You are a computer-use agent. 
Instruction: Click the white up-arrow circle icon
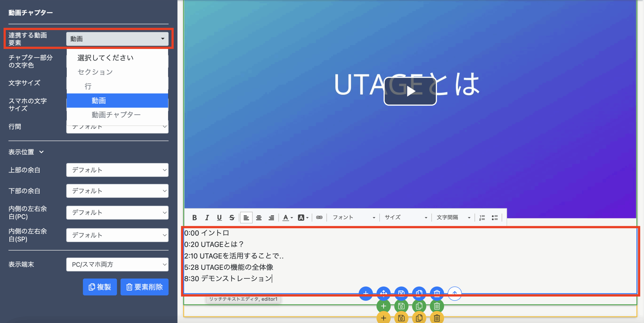tap(455, 293)
